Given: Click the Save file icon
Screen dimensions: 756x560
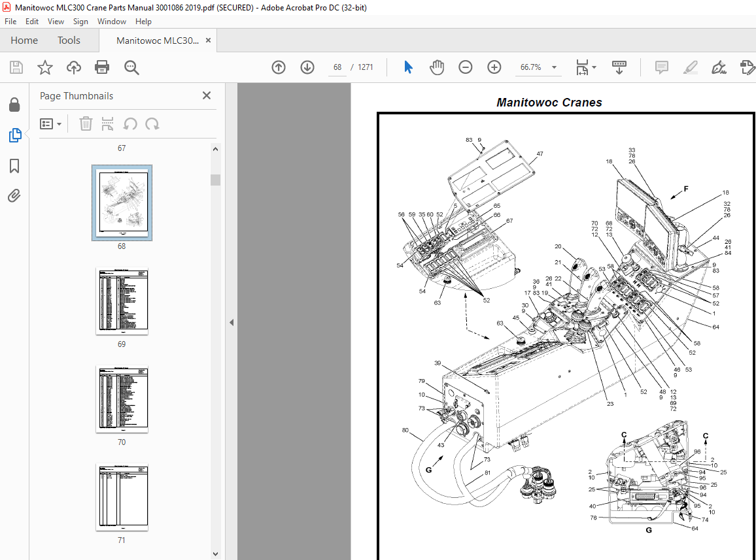Looking at the screenshot, I should click(x=16, y=67).
